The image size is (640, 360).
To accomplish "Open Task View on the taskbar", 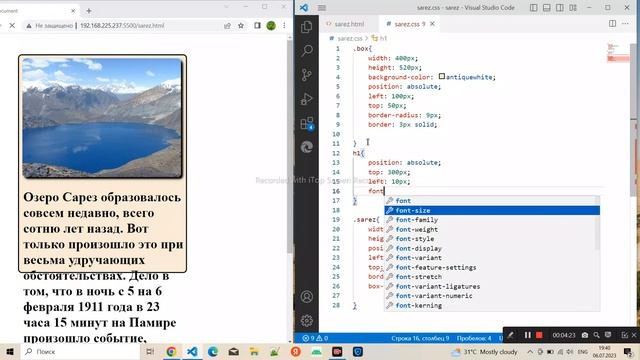I will tap(150, 351).
